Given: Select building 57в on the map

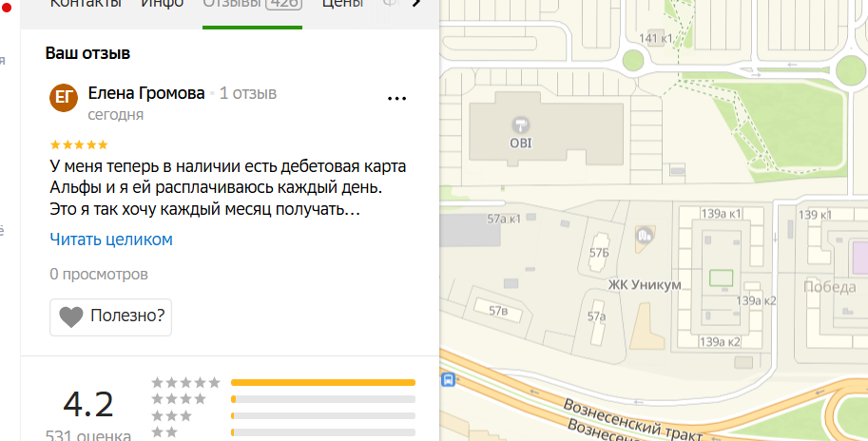Looking at the screenshot, I should point(498,311).
